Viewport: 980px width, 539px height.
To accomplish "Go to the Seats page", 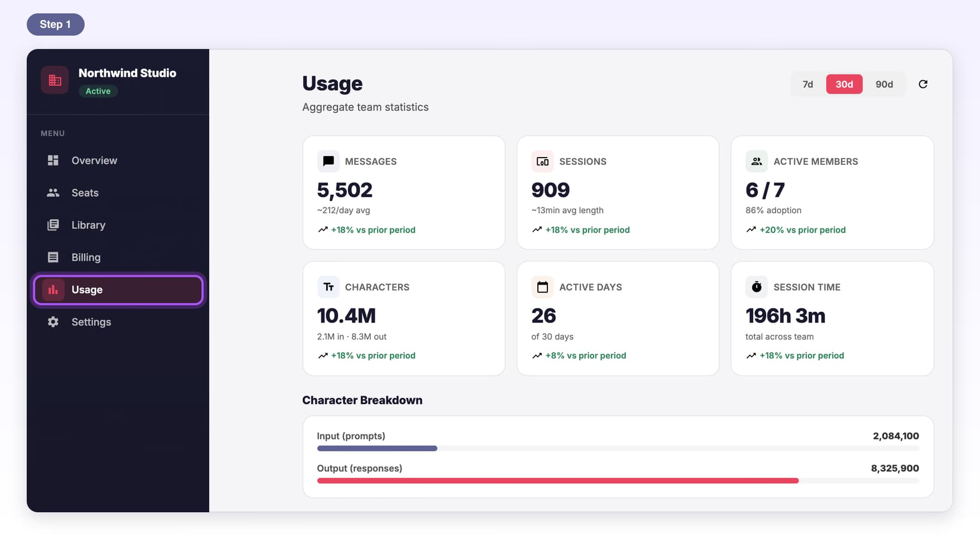I will click(x=118, y=193).
